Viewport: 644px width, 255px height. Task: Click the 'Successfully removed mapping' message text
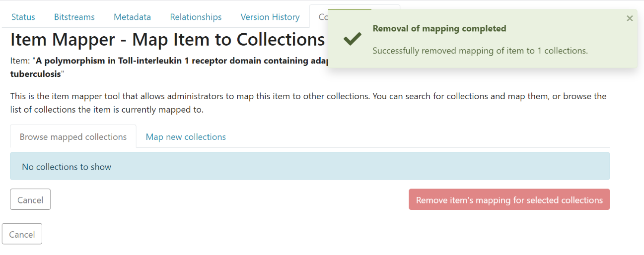(480, 51)
